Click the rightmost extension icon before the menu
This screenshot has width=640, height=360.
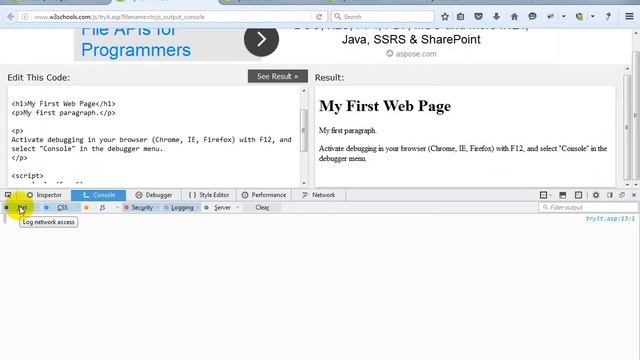click(608, 17)
